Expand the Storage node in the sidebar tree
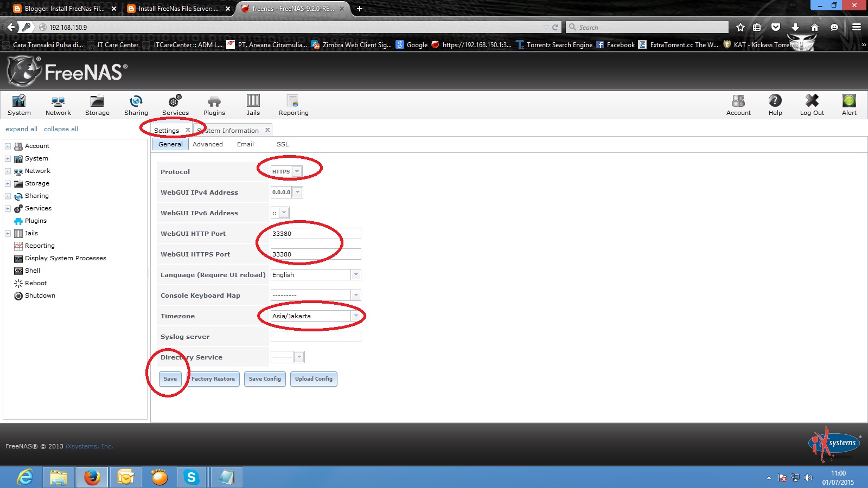The width and height of the screenshot is (868, 488). click(8, 184)
